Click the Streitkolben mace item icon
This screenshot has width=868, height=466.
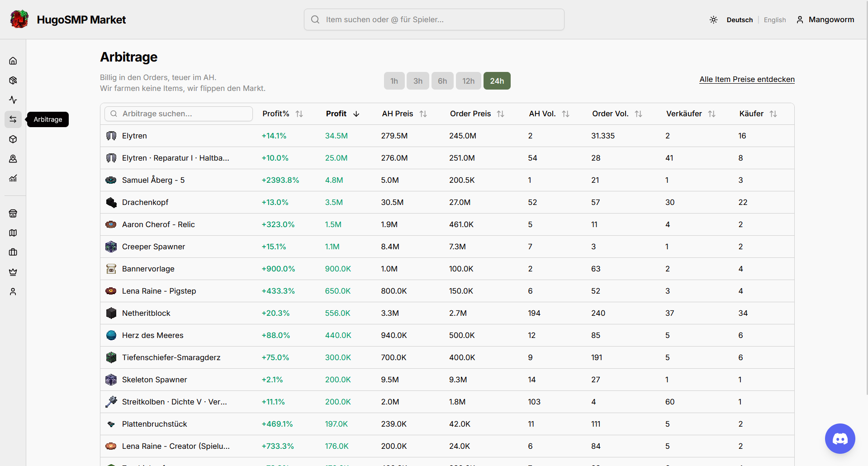[111, 402]
